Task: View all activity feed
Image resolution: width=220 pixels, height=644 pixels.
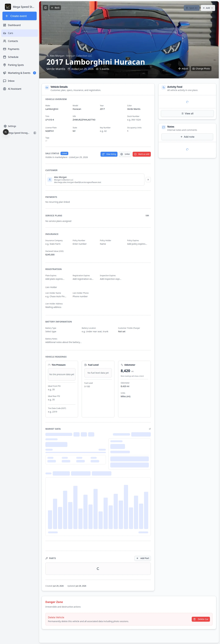Action: pos(187,113)
